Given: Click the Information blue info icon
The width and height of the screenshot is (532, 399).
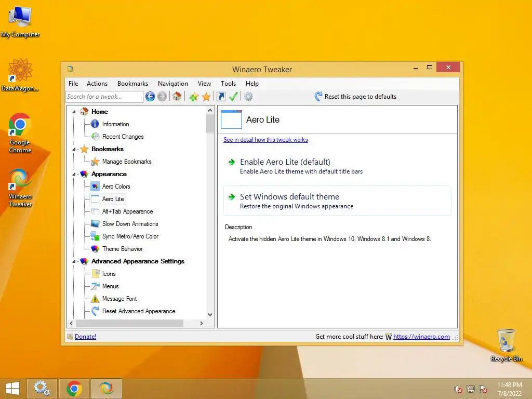Looking at the screenshot, I should pos(95,124).
